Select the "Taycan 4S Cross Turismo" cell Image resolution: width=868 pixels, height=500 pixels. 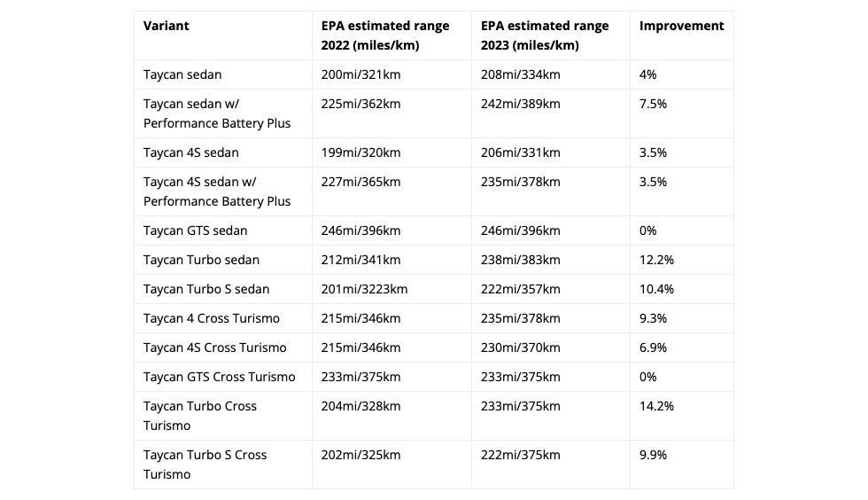215,348
